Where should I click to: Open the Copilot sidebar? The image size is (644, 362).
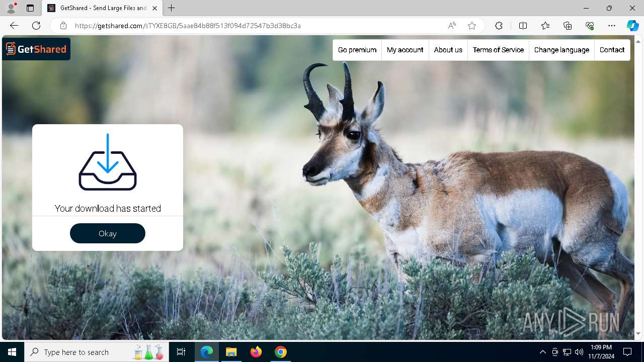click(x=632, y=26)
